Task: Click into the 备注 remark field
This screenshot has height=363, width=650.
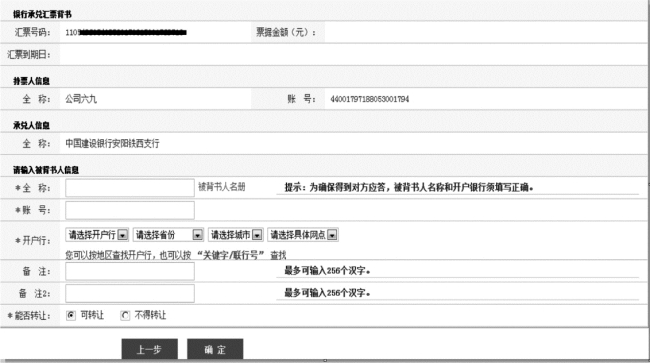Action: (130, 271)
